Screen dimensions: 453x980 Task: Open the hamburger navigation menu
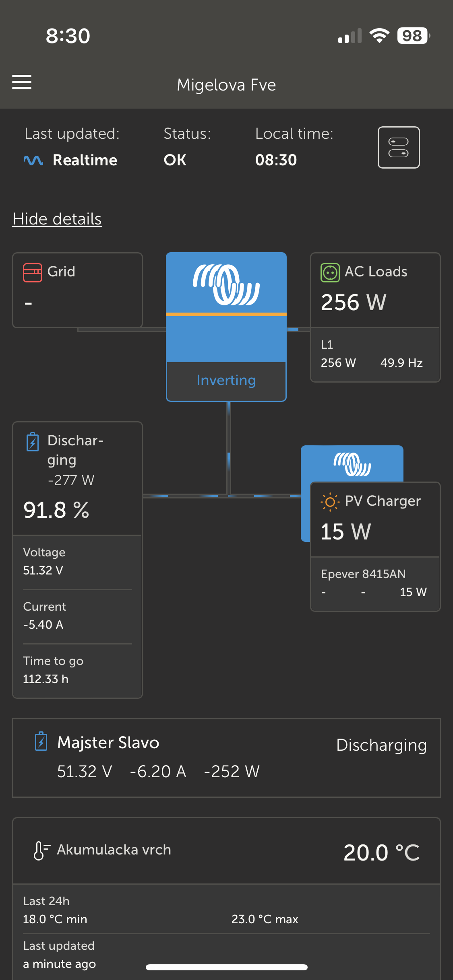tap(22, 82)
